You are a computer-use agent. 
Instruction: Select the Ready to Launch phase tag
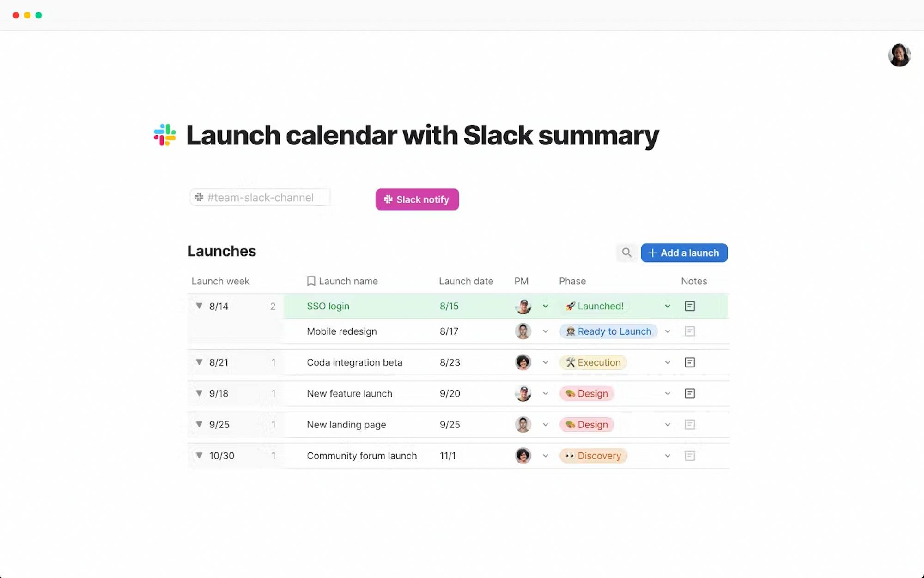click(x=608, y=331)
